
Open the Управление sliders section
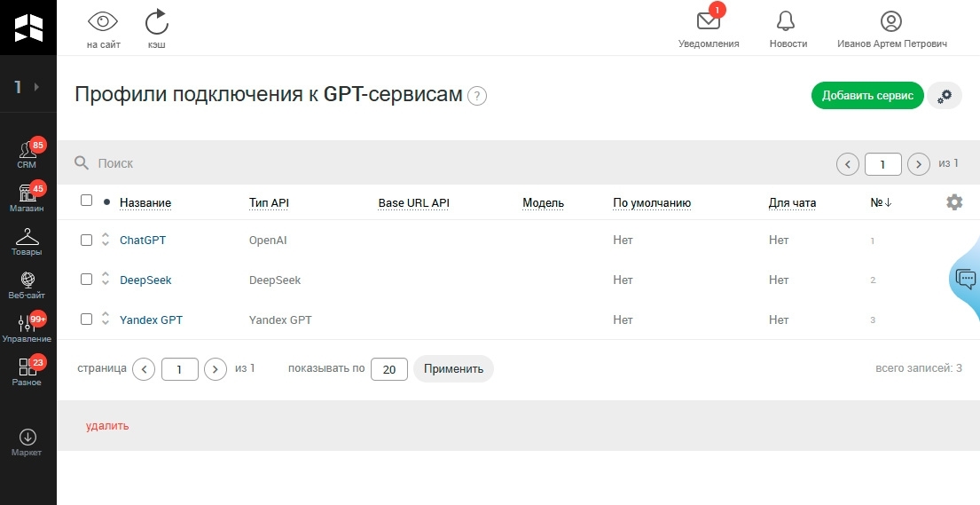click(27, 327)
